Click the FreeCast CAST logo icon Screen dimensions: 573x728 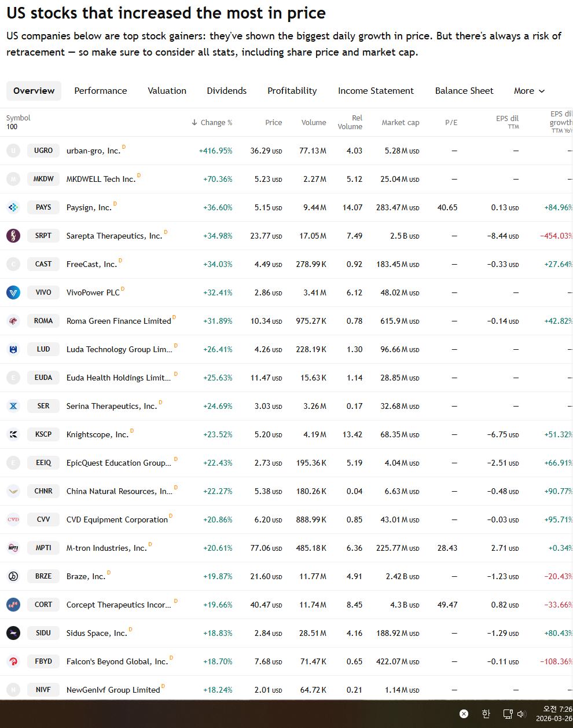click(13, 264)
